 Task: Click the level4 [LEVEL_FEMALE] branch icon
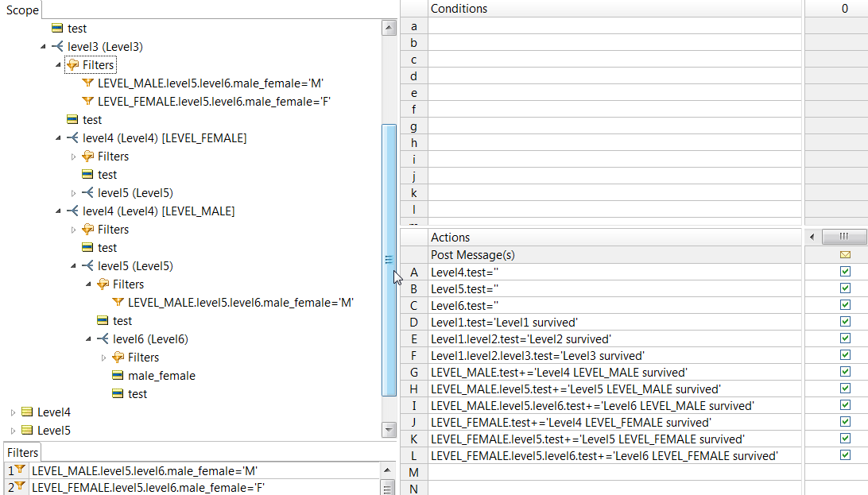(72, 137)
